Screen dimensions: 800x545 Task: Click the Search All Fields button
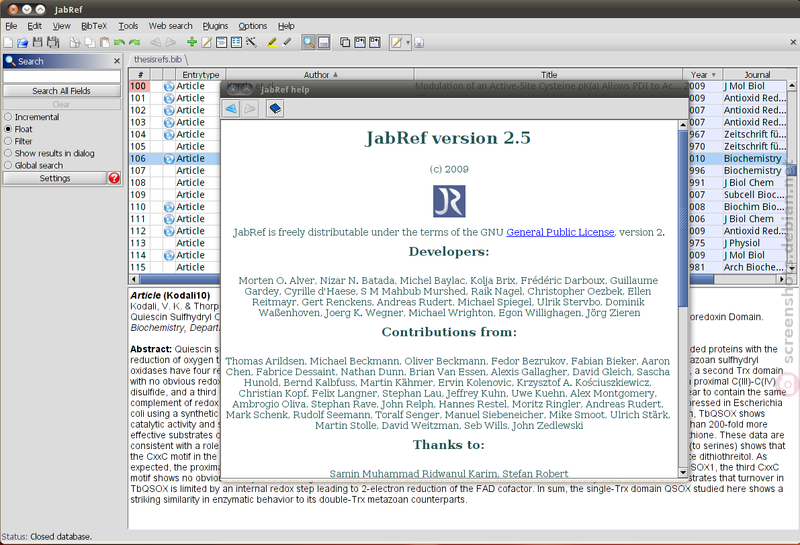62,91
